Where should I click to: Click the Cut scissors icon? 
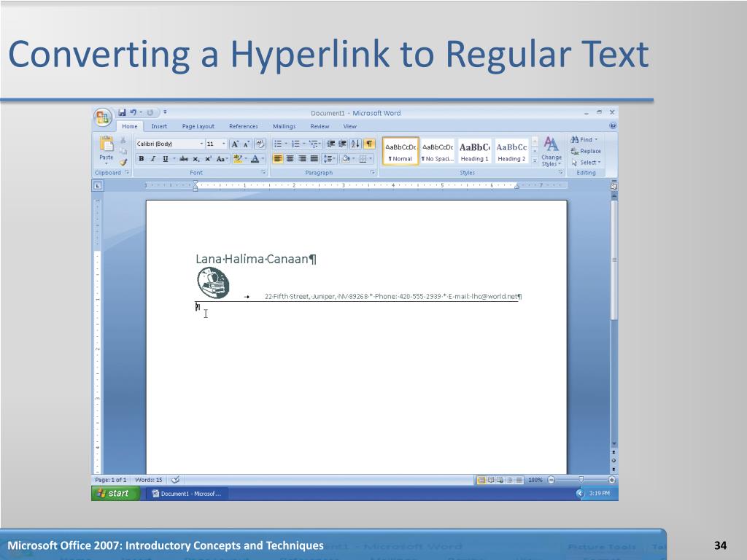tap(123, 140)
